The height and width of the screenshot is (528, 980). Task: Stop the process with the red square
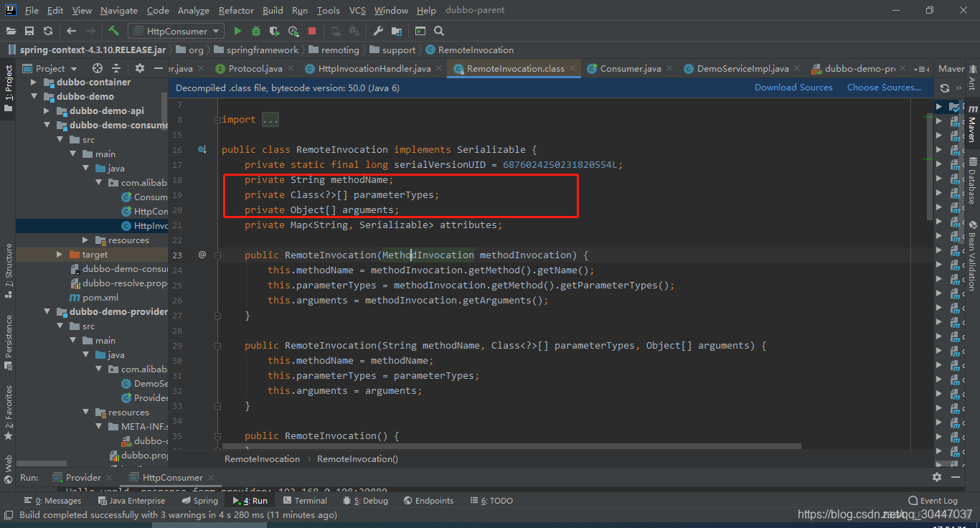tap(312, 31)
